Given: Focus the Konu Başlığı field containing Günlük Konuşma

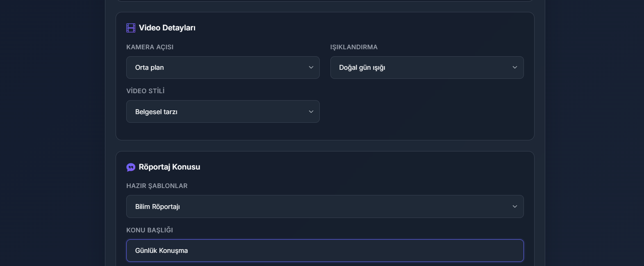Looking at the screenshot, I should pos(325,250).
